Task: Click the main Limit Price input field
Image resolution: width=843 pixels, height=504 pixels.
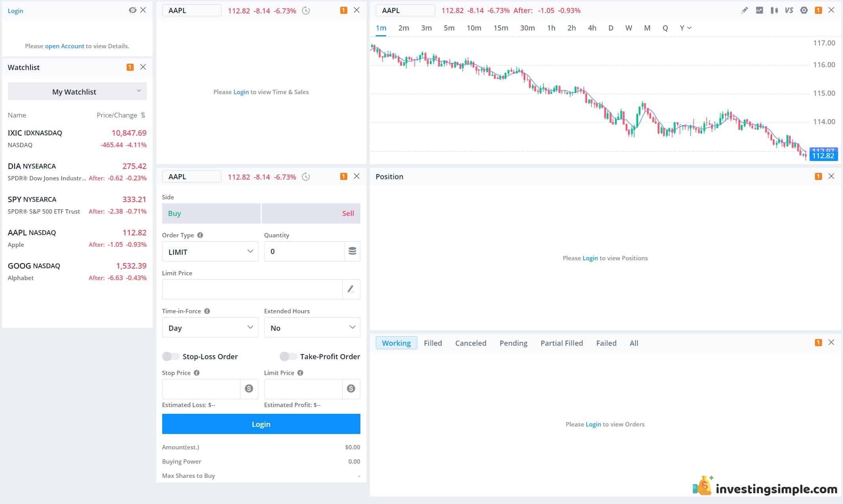Action: point(252,289)
